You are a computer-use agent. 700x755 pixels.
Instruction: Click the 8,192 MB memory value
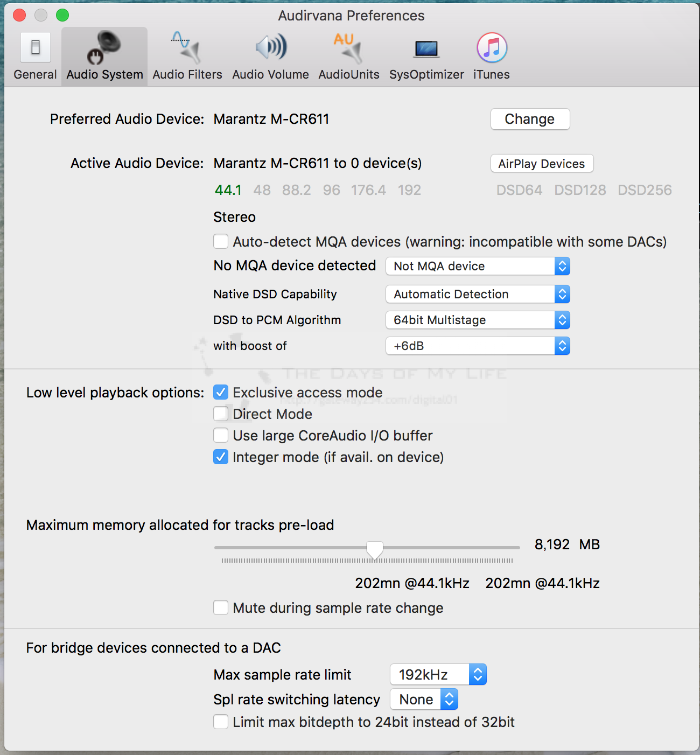567,544
